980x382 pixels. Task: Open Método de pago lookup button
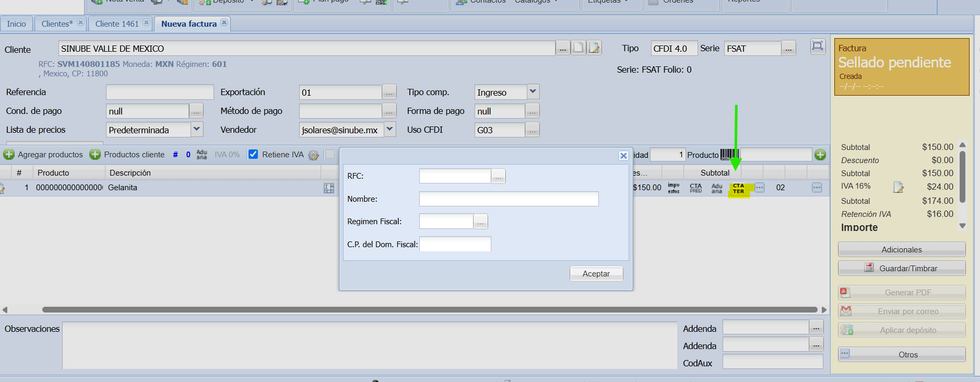389,111
